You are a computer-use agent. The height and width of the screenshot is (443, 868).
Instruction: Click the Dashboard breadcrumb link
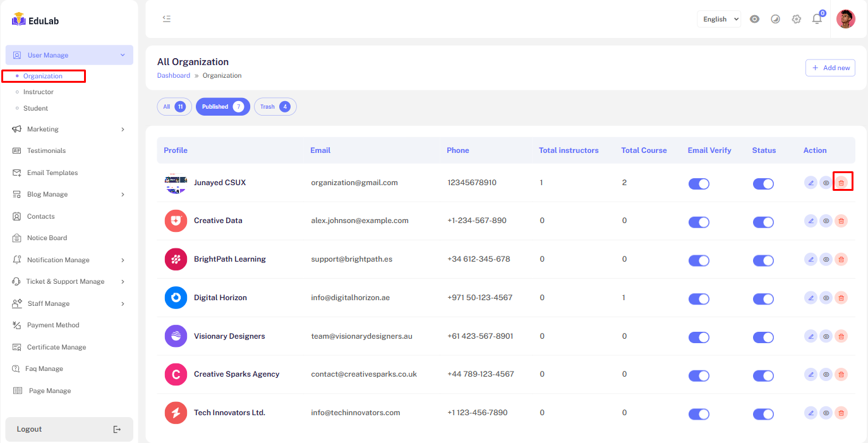[173, 76]
